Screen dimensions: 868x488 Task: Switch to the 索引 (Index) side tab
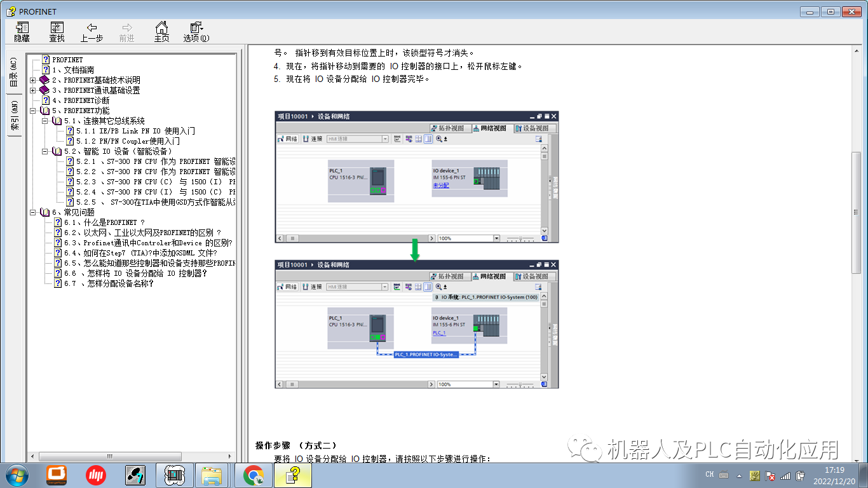tap(15, 115)
